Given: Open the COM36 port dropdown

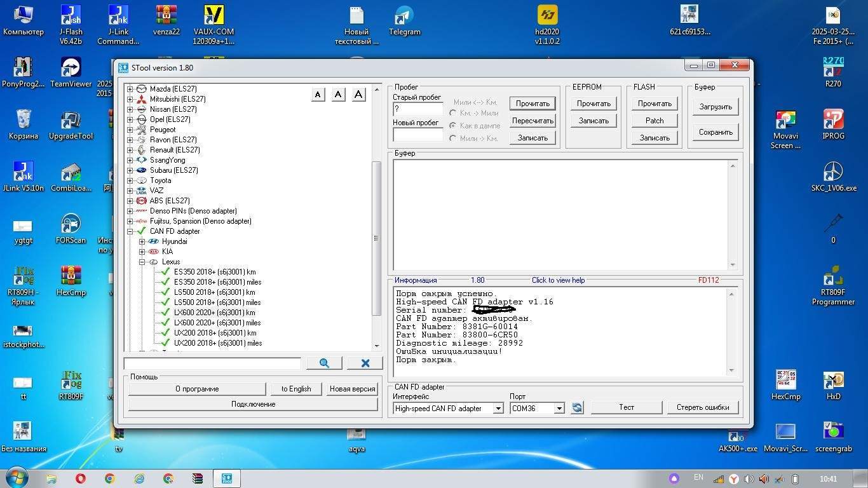Looking at the screenshot, I should [559, 409].
